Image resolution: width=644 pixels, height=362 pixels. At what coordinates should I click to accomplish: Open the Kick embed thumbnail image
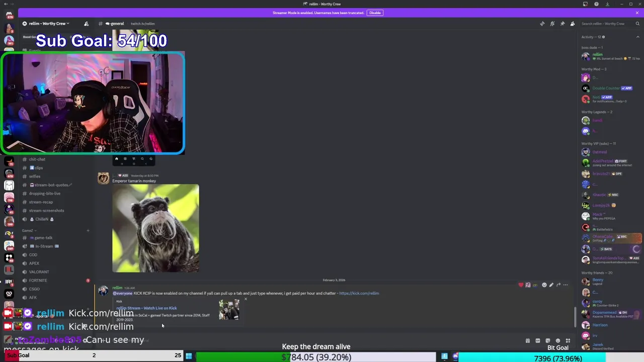click(229, 310)
